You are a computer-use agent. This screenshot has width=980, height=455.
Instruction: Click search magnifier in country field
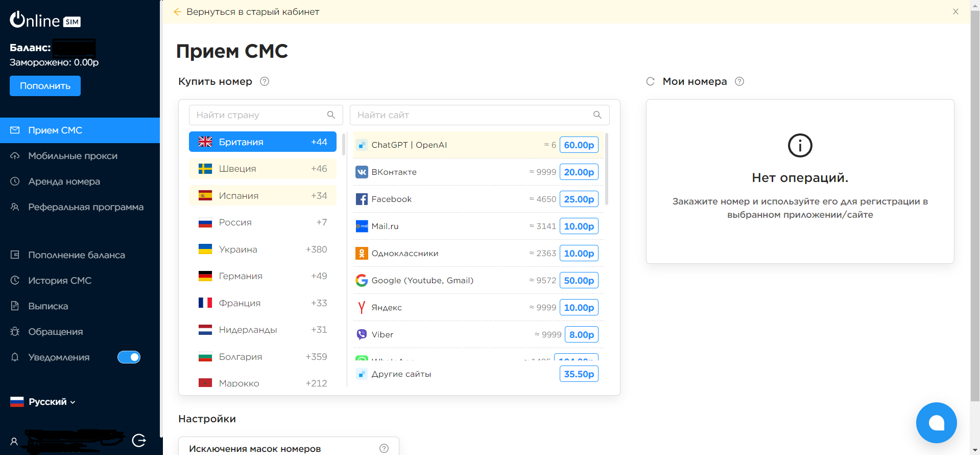tap(331, 115)
